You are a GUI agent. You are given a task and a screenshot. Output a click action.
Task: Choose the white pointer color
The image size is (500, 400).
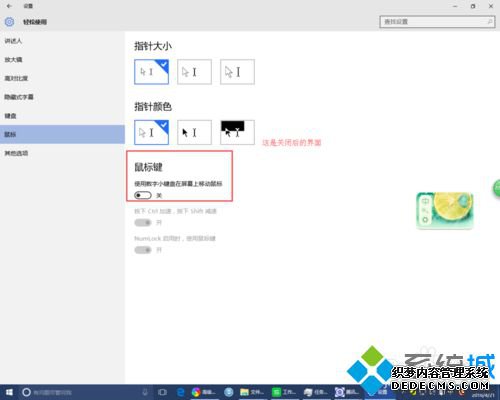(x=151, y=132)
